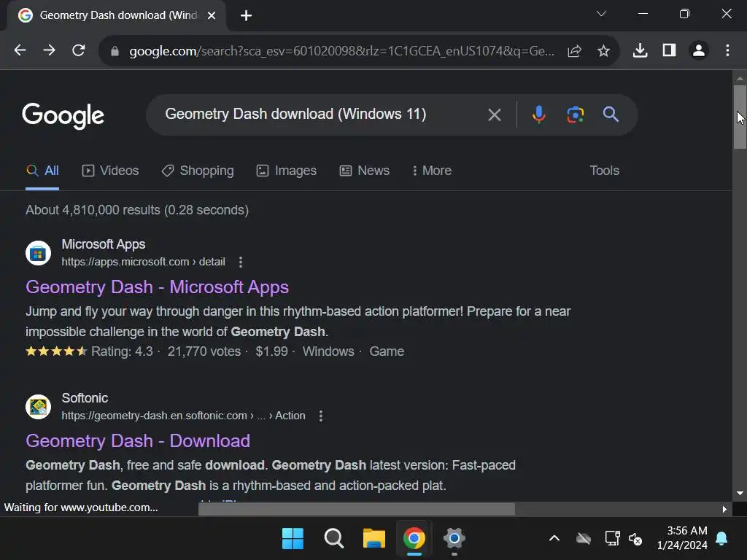Image resolution: width=747 pixels, height=560 pixels.
Task: Click the "$1.99" price text
Action: pyautogui.click(x=271, y=351)
